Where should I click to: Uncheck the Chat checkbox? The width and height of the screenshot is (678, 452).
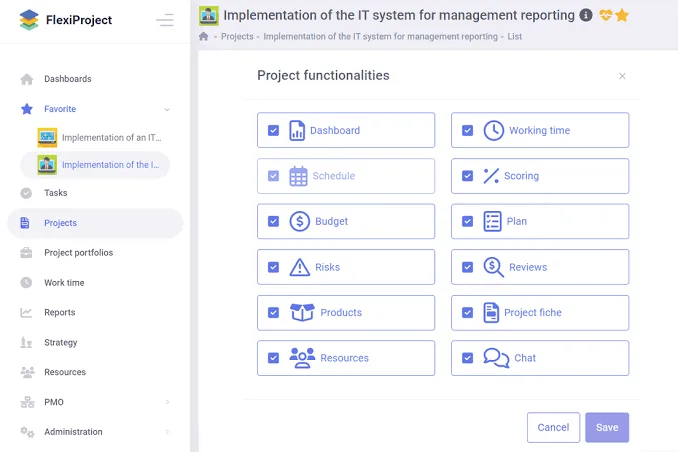pyautogui.click(x=467, y=358)
